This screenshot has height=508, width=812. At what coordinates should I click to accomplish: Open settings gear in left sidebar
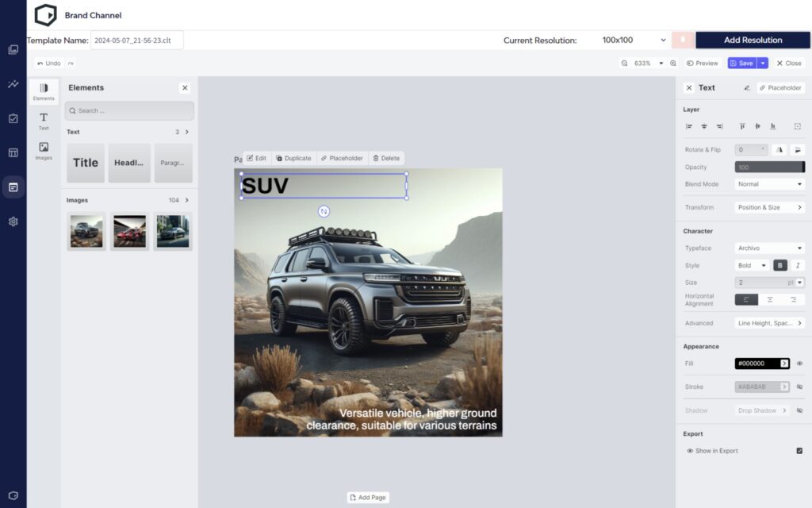pos(13,221)
